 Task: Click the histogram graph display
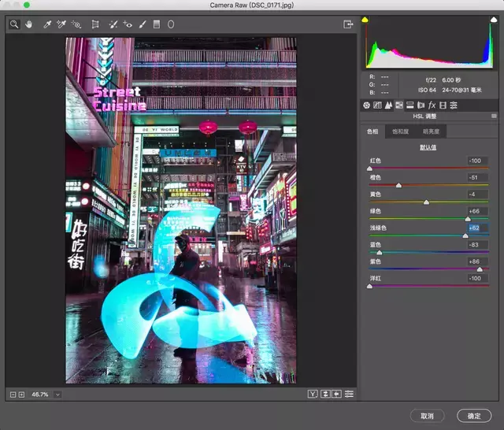[429, 45]
